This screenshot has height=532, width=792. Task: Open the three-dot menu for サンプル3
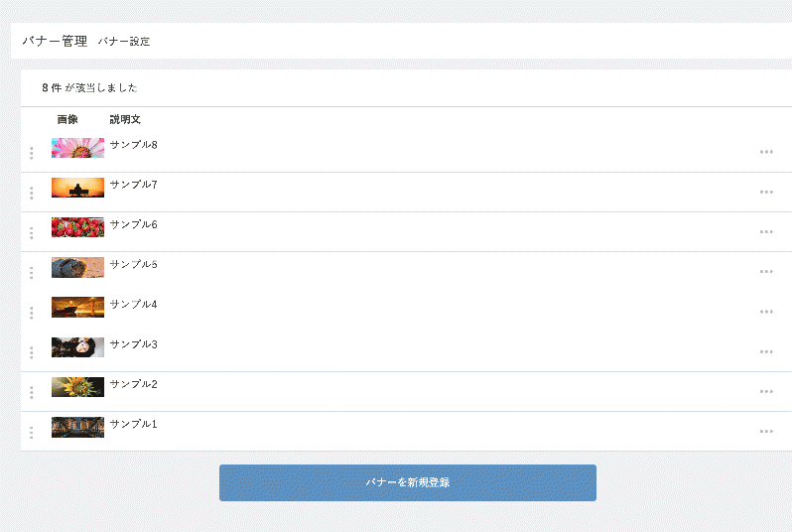[x=766, y=351]
